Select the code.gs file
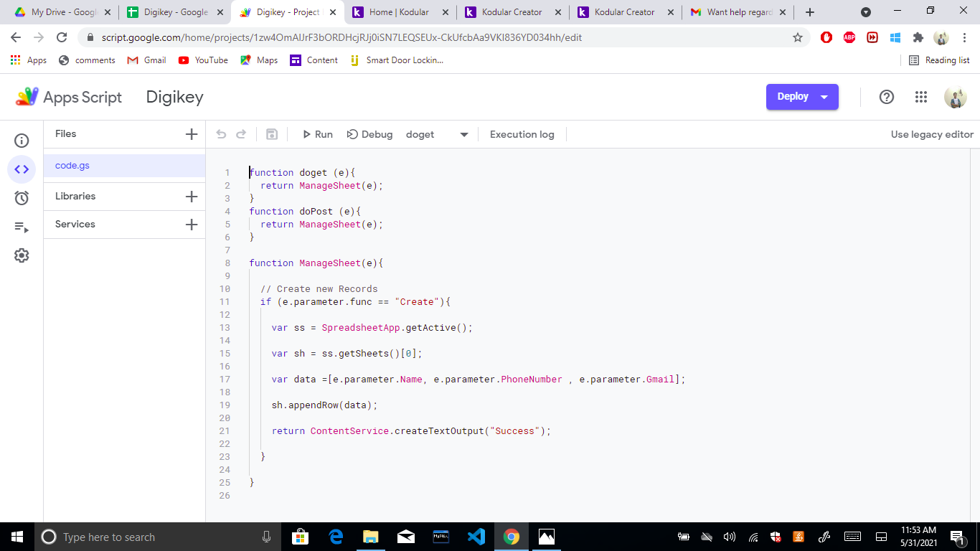 coord(72,166)
